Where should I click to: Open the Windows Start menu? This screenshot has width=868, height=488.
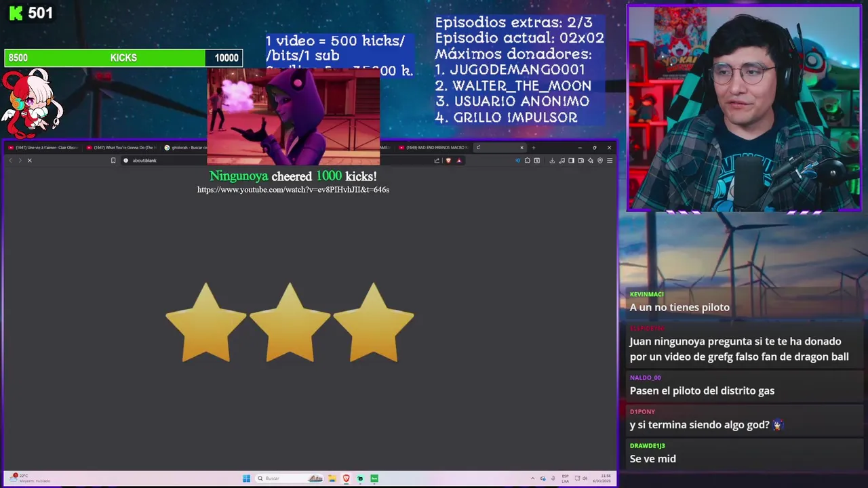pyautogui.click(x=246, y=479)
